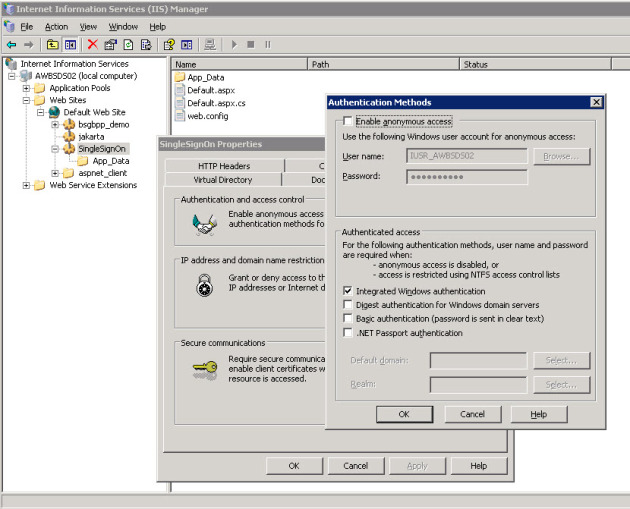The width and height of the screenshot is (630, 509).
Task: Click Help in Authentication Methods dialog
Action: (538, 414)
